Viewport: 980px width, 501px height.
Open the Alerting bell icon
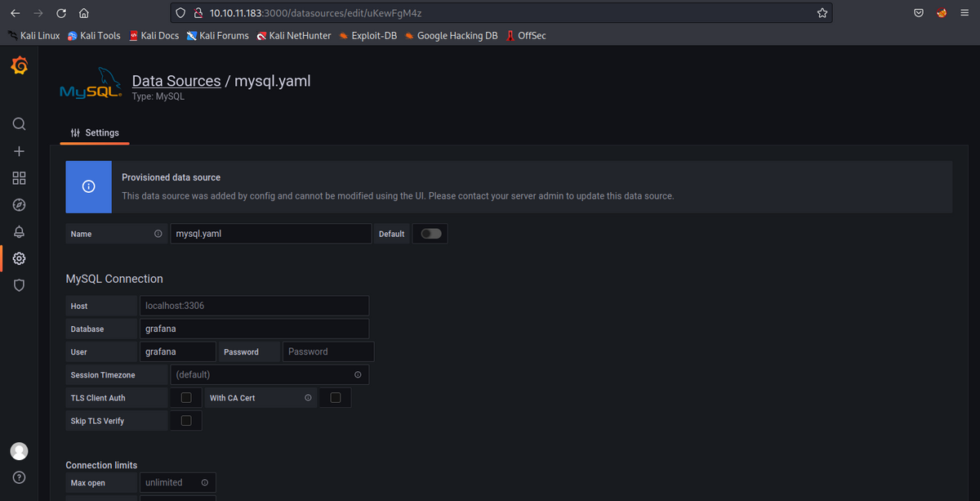tap(20, 232)
